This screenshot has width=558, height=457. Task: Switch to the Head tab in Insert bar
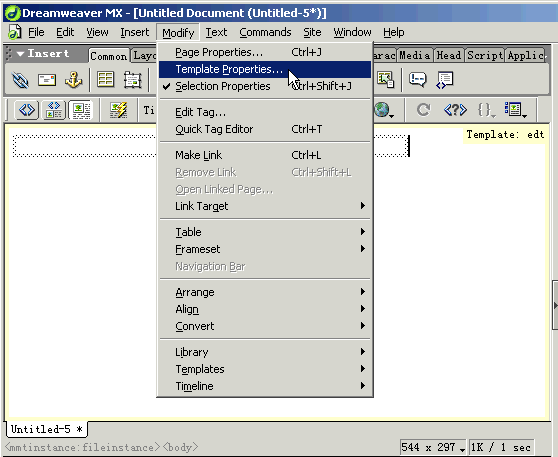tap(449, 56)
